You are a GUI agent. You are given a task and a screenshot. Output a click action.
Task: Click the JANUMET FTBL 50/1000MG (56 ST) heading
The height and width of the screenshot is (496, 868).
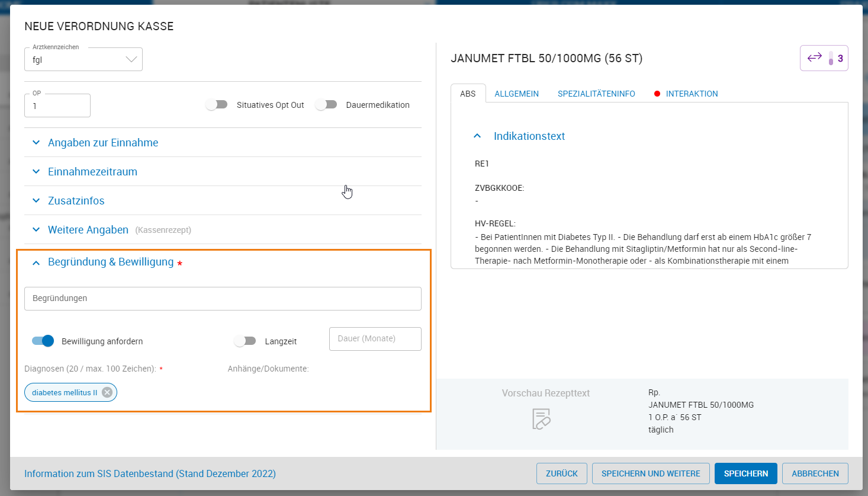tap(546, 58)
